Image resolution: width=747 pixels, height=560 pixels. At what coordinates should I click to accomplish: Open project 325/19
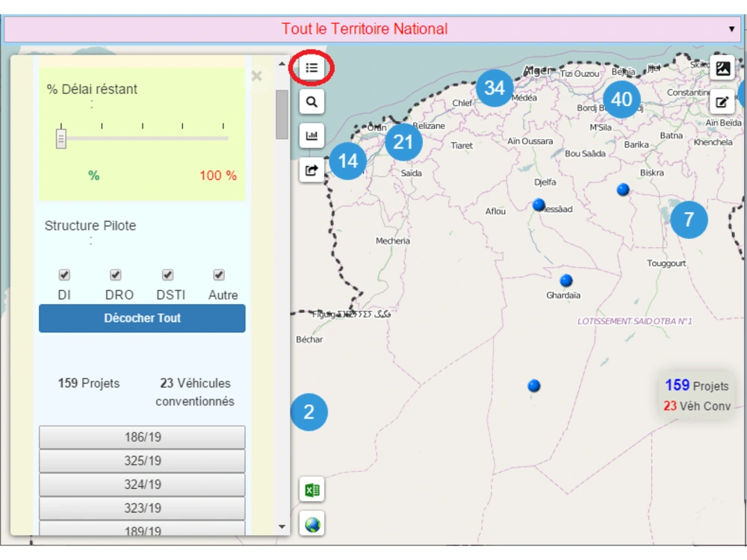[x=142, y=461]
